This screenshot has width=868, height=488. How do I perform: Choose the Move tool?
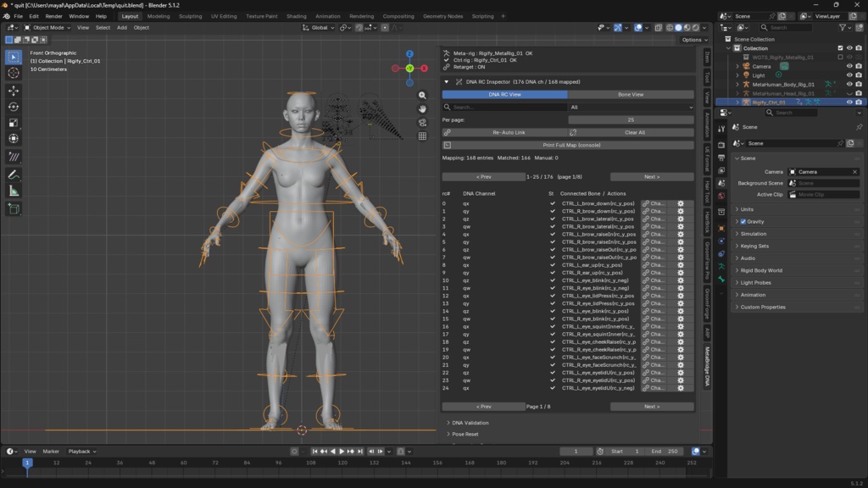click(x=14, y=91)
